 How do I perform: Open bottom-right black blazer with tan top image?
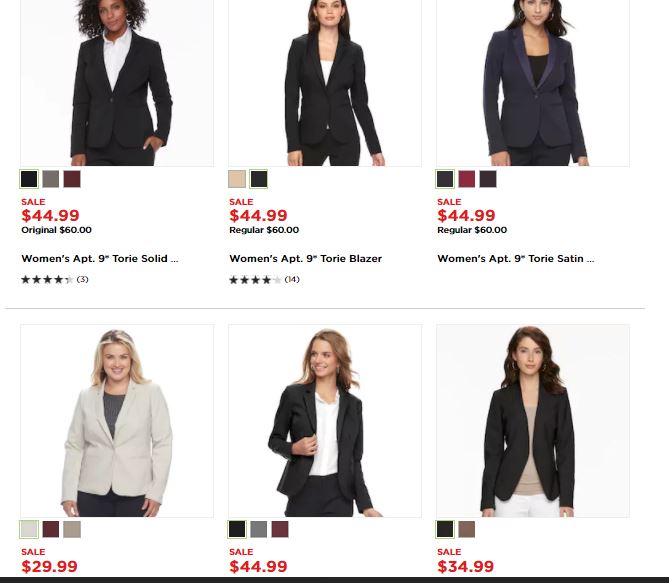(533, 420)
